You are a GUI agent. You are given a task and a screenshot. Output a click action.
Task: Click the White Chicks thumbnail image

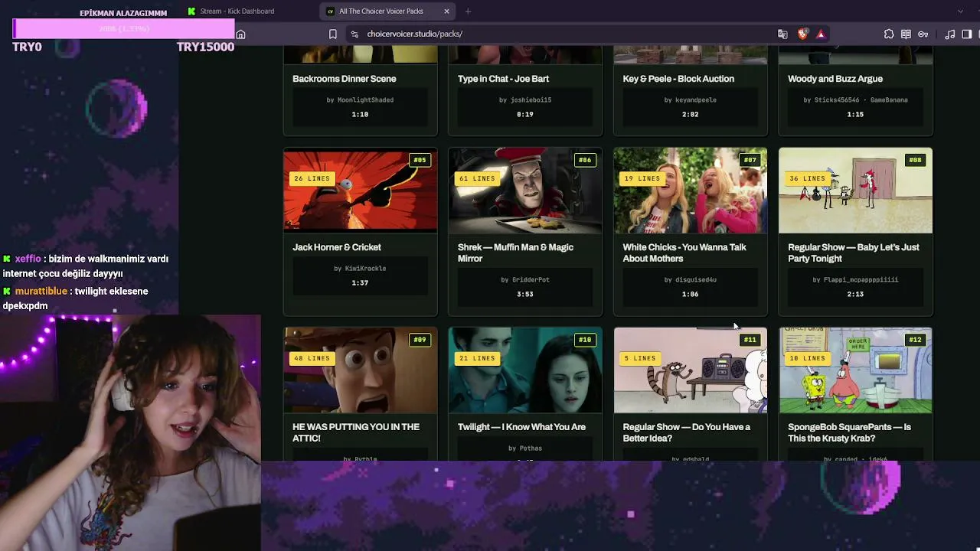691,191
